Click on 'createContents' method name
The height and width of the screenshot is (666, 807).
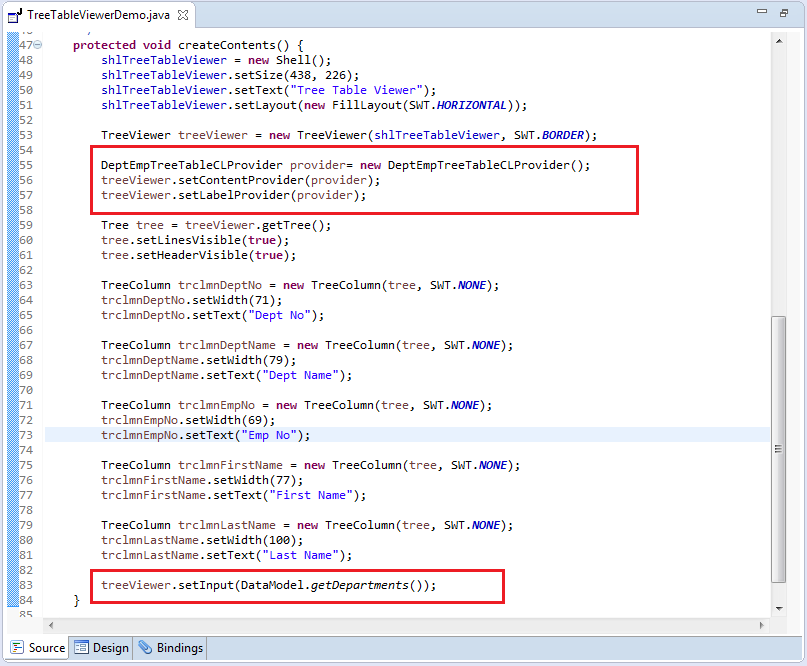[x=227, y=45]
